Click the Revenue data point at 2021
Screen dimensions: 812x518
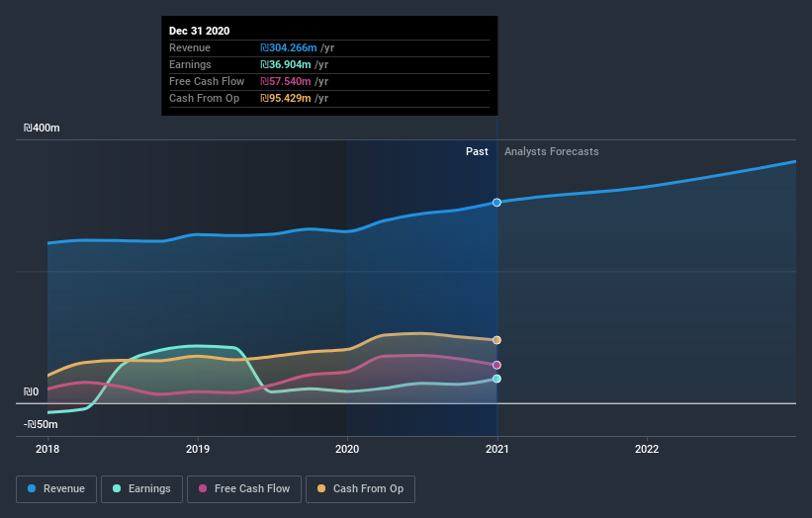click(496, 203)
